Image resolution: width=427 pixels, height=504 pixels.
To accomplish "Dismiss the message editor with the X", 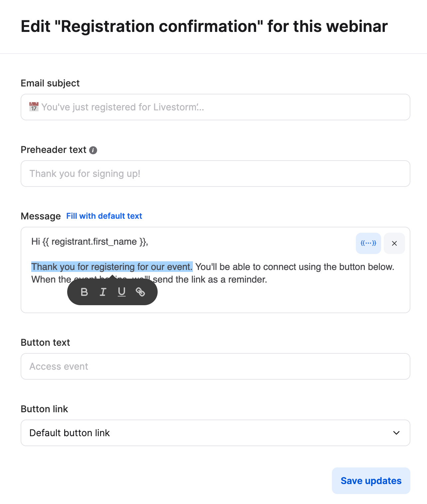I will coord(394,243).
